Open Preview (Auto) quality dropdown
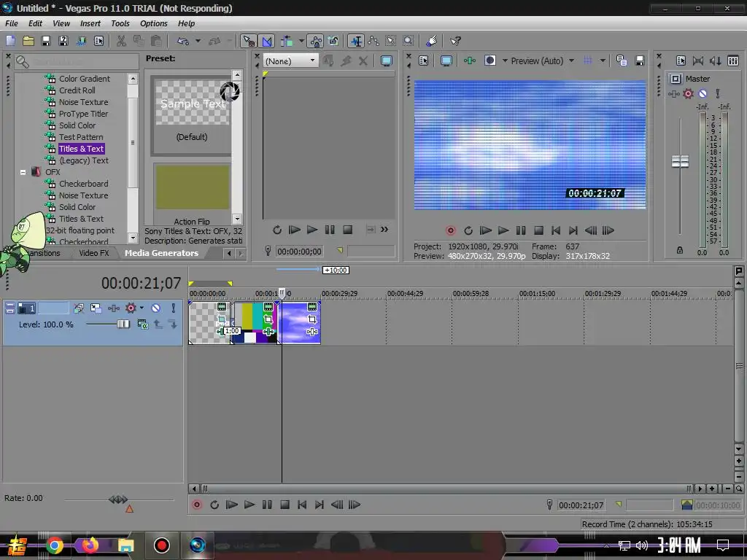The image size is (747, 560). (571, 61)
